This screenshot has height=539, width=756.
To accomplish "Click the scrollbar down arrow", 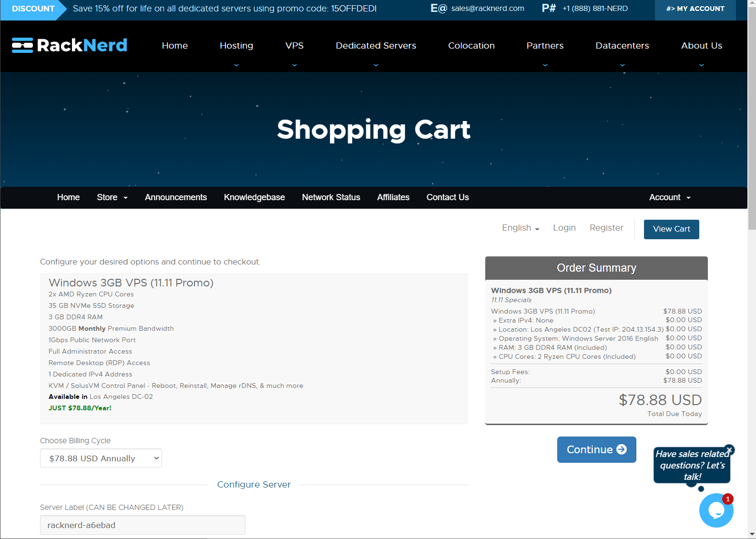I will click(x=752, y=535).
